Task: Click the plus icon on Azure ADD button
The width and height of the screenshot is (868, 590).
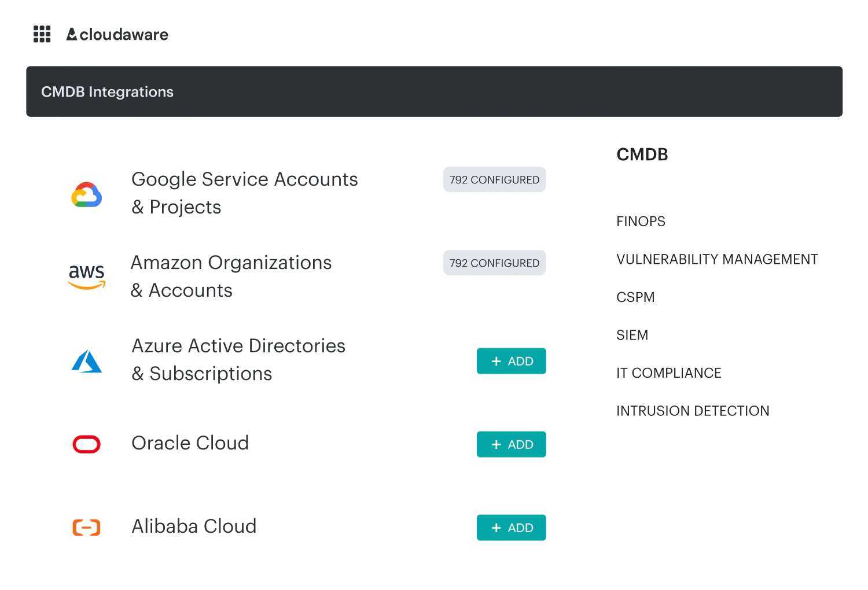Action: click(x=496, y=361)
